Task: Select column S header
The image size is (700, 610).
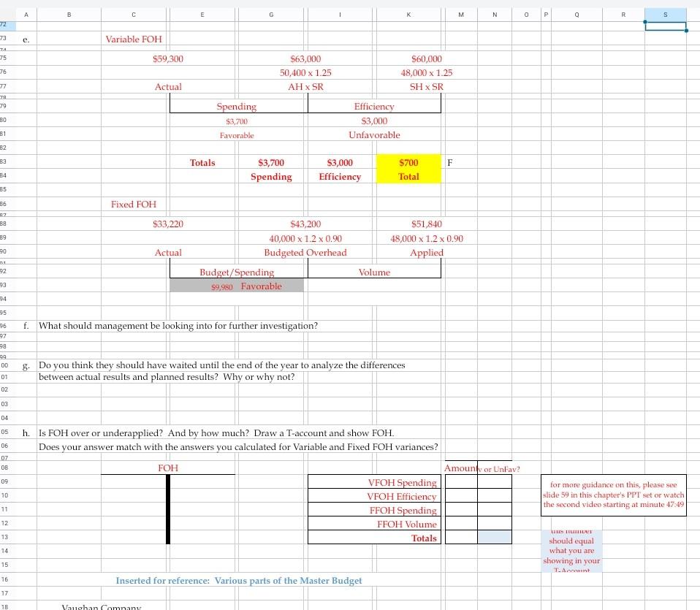Action: [664, 14]
